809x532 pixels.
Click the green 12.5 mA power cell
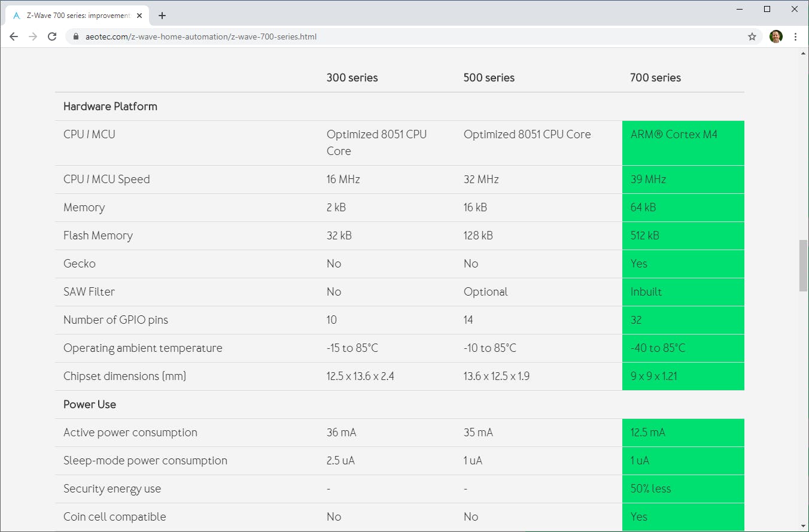pyautogui.click(x=683, y=432)
